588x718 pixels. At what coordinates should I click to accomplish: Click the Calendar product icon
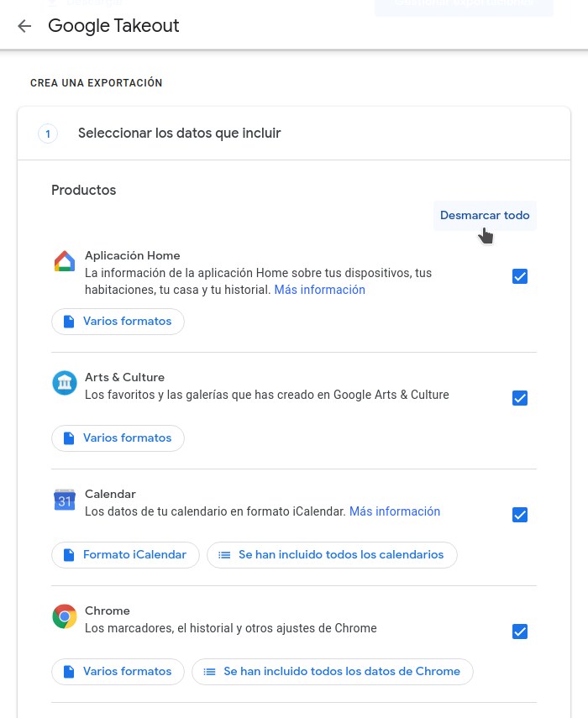click(65, 500)
